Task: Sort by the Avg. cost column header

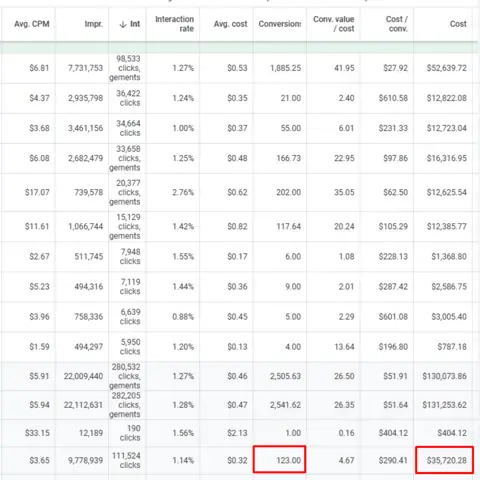Action: 231,24
